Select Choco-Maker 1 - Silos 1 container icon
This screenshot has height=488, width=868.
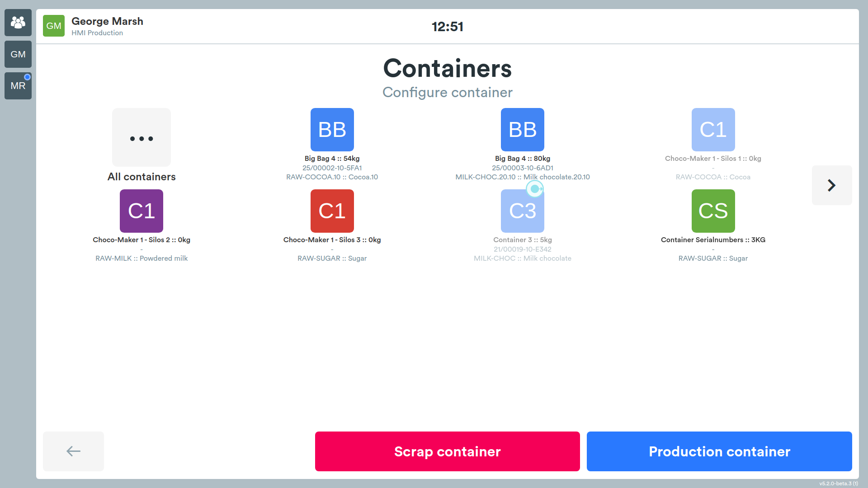(713, 130)
